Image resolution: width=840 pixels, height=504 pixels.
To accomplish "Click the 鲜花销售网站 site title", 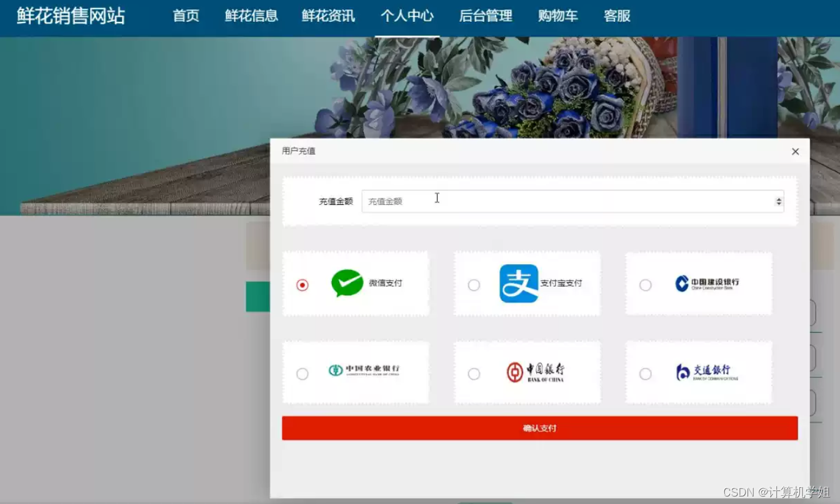I will [71, 16].
